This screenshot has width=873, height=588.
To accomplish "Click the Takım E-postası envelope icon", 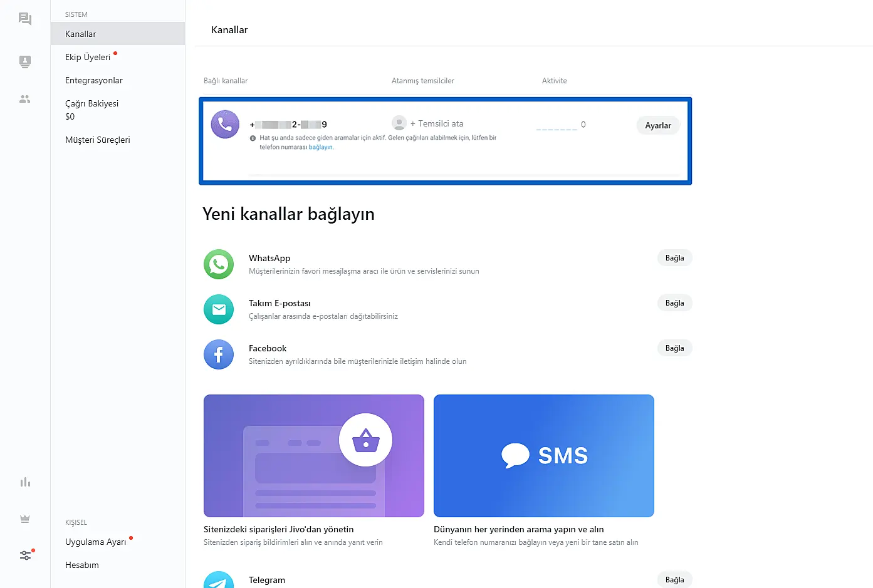I will 219,309.
